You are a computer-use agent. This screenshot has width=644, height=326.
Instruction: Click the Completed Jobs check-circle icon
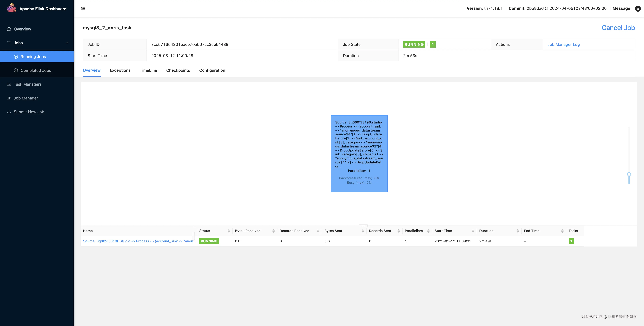tap(16, 70)
